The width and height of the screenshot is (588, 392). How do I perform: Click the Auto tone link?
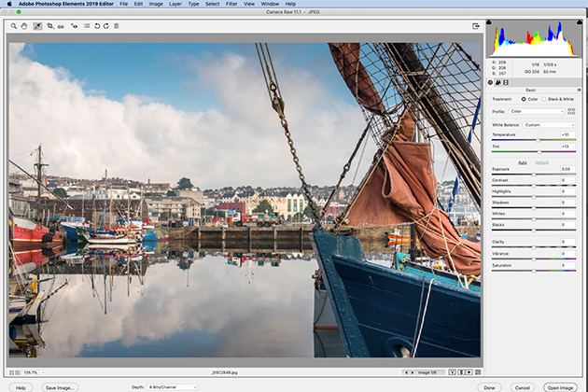tap(523, 162)
